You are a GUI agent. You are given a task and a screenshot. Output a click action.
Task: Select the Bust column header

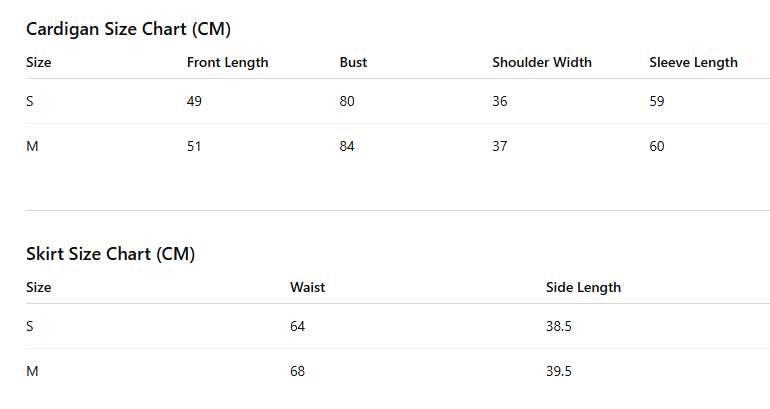pyautogui.click(x=353, y=62)
